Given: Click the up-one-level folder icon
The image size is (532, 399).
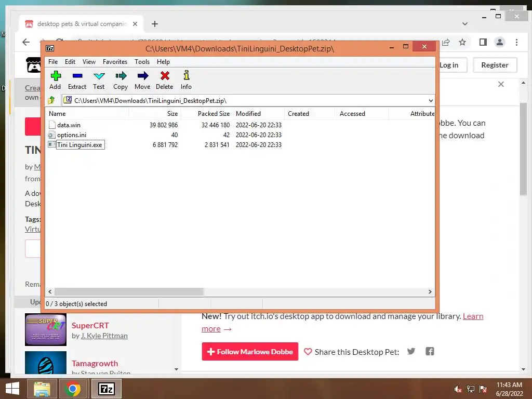Looking at the screenshot, I should point(51,100).
